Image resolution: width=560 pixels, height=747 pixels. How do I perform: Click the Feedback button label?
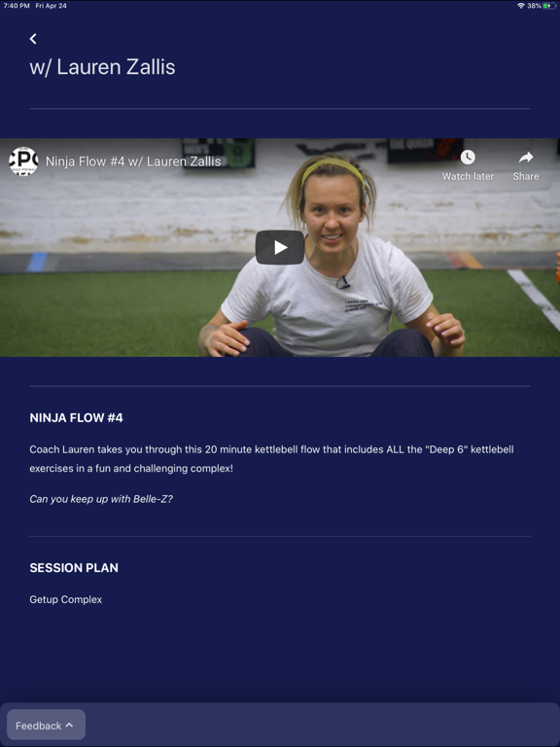point(39,726)
